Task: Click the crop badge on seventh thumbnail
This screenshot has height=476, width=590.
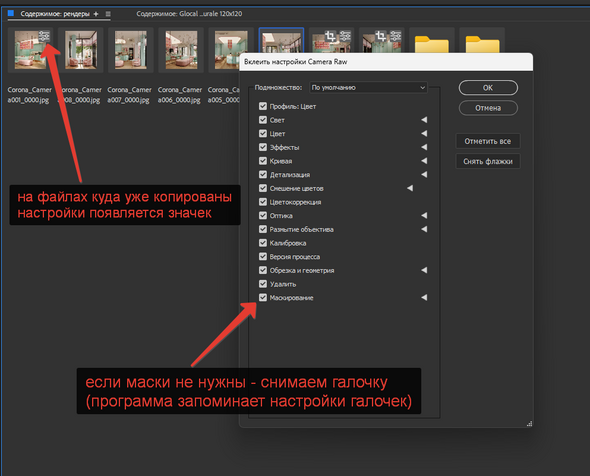Action: [330, 36]
